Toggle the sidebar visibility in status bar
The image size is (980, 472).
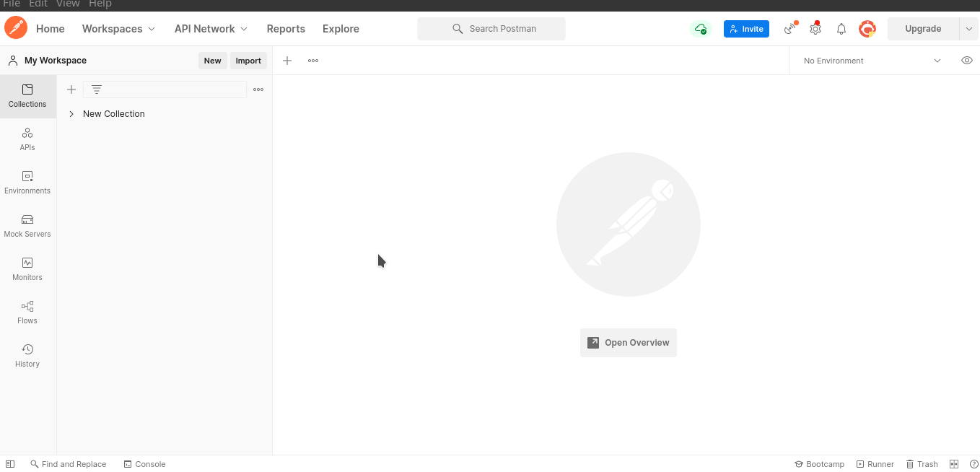pos(10,464)
